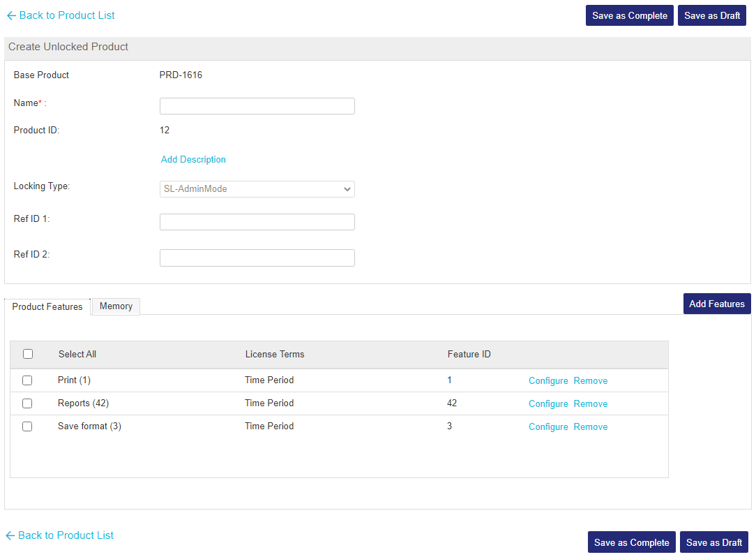Click top Save as Complete button
This screenshot has height=557, width=756.
[x=630, y=15]
